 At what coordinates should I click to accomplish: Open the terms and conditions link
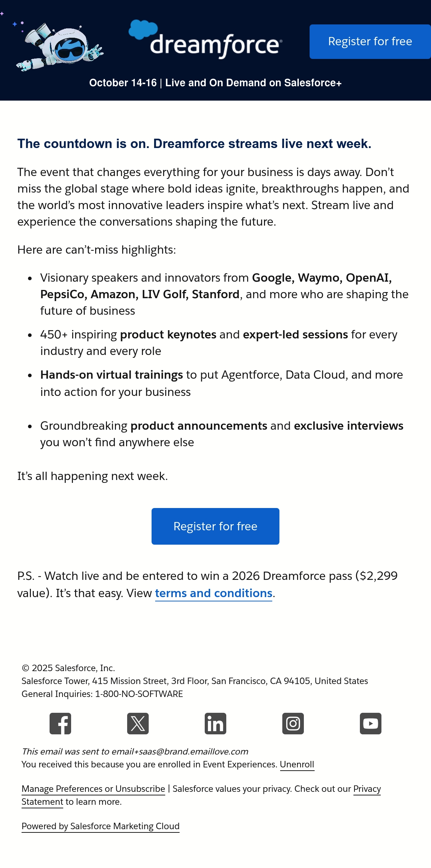pyautogui.click(x=214, y=593)
